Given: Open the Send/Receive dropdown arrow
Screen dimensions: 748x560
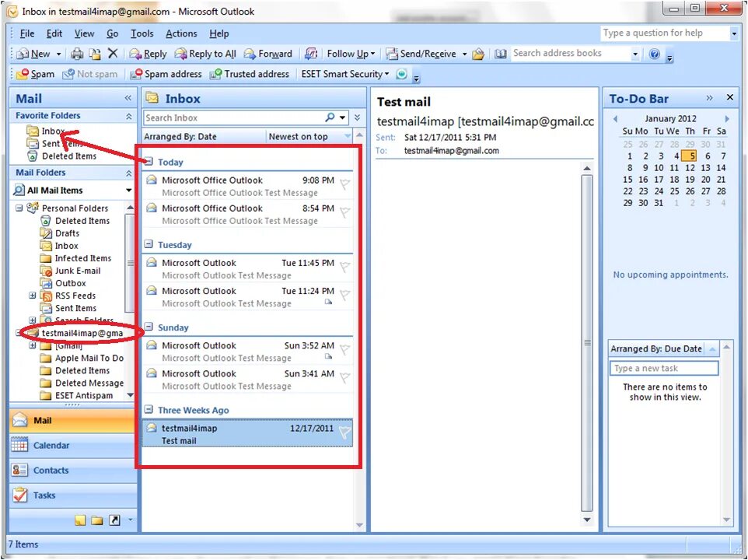Looking at the screenshot, I should (464, 54).
